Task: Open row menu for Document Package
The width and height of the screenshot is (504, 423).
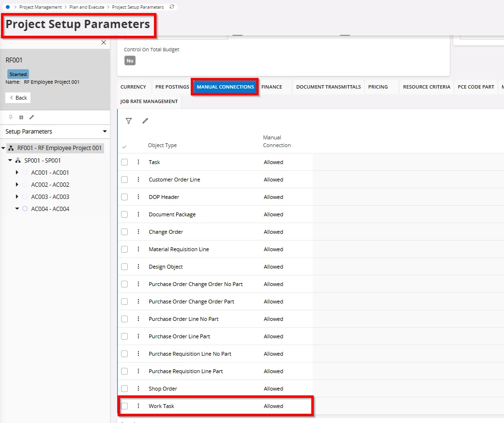Action: pos(138,214)
